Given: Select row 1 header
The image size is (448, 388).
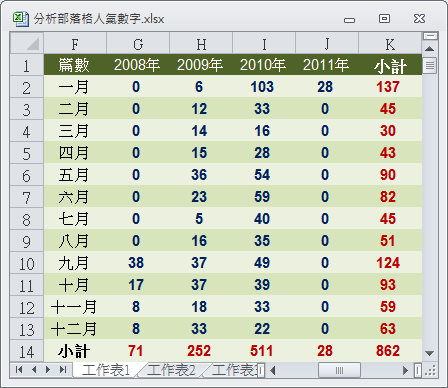Looking at the screenshot, I should point(27,65).
